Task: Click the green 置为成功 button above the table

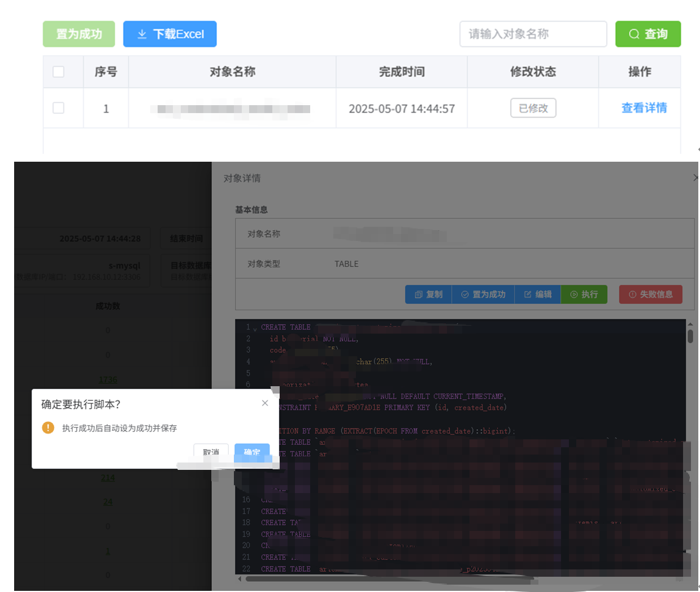Action: click(x=79, y=34)
